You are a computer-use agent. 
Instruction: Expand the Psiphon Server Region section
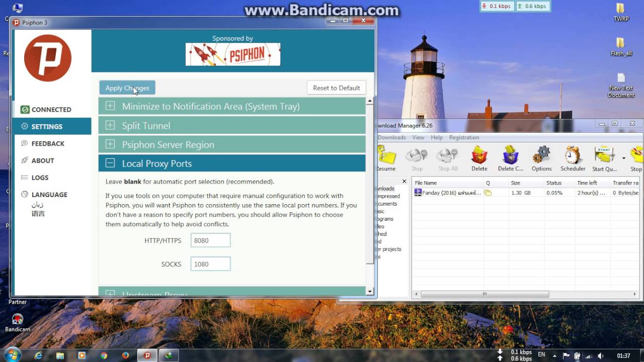pyautogui.click(x=232, y=144)
